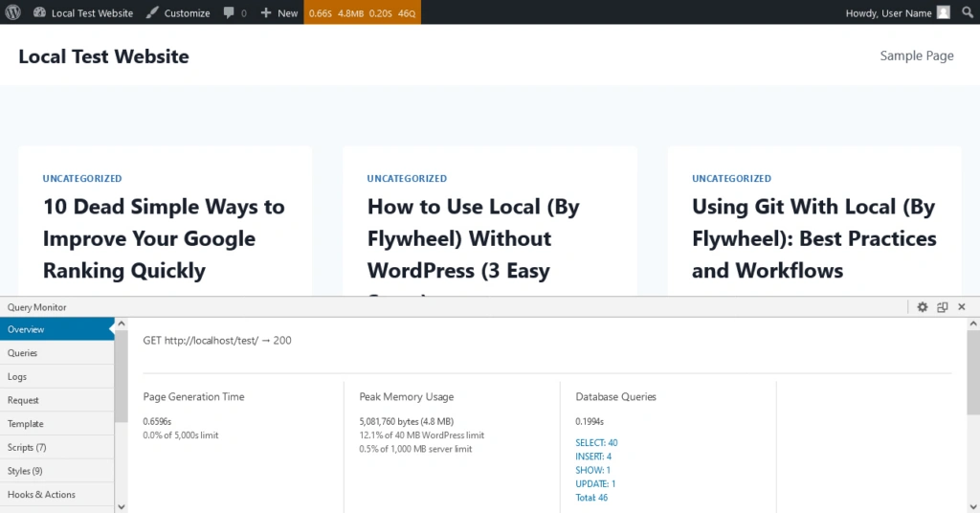The height and width of the screenshot is (513, 980).
Task: Open the Local Test Website dashboard menu
Action: point(83,13)
